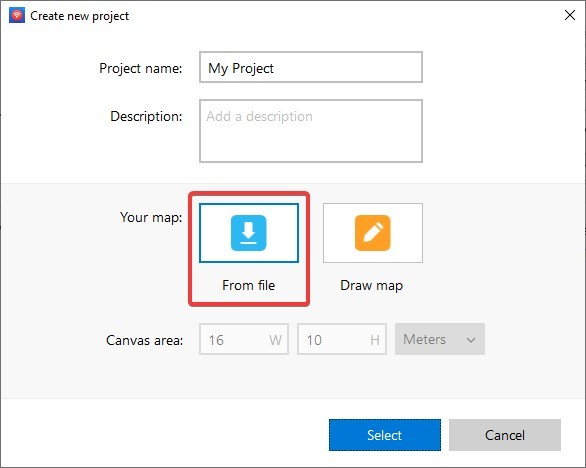Select the Draw map tile
Image resolution: width=586 pixels, height=468 pixels.
[373, 233]
